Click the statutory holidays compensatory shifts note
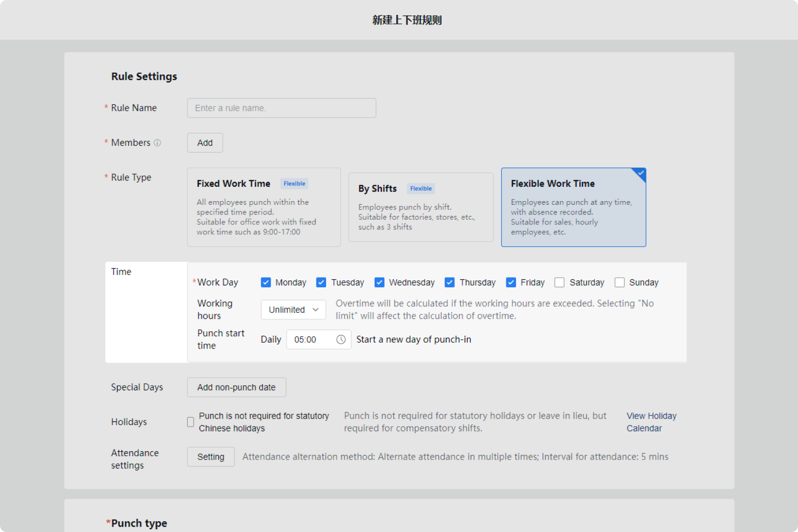Viewport: 798px width, 532px height. 475,422
